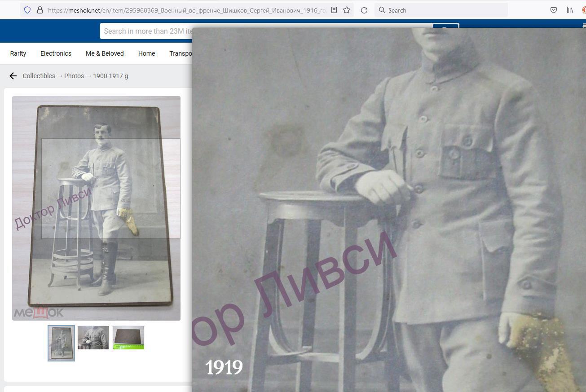The height and width of the screenshot is (392, 586).
Task: Open the Firefox Library icon
Action: point(570,10)
